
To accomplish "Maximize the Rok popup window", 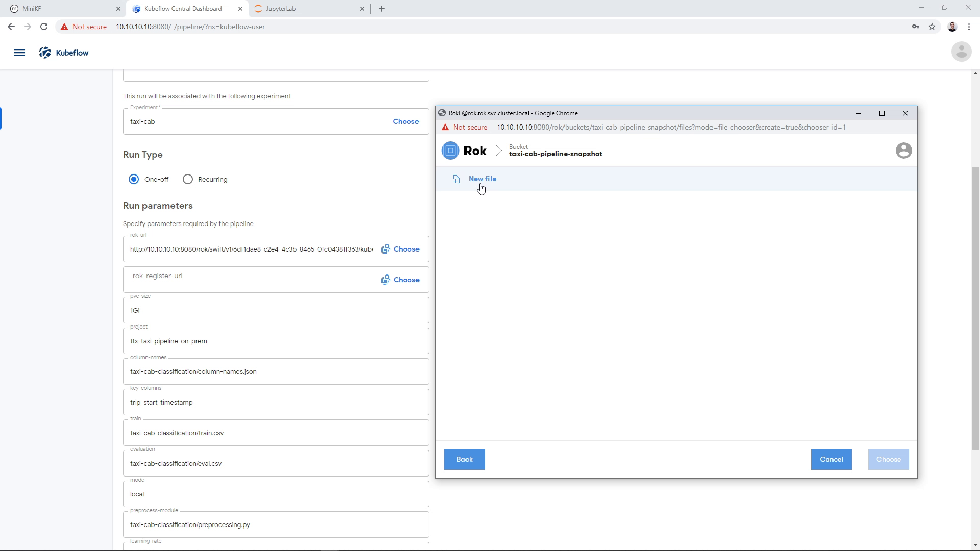I will coord(881,113).
